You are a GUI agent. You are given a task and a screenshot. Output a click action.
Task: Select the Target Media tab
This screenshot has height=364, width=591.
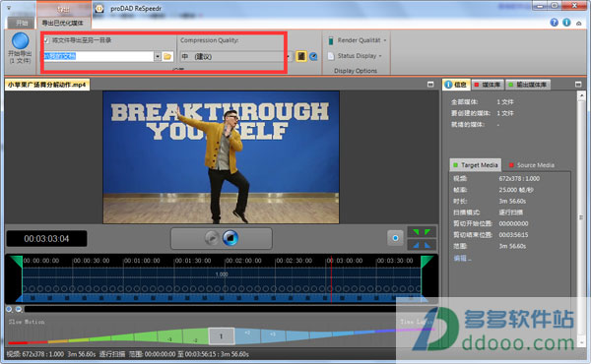(476, 165)
